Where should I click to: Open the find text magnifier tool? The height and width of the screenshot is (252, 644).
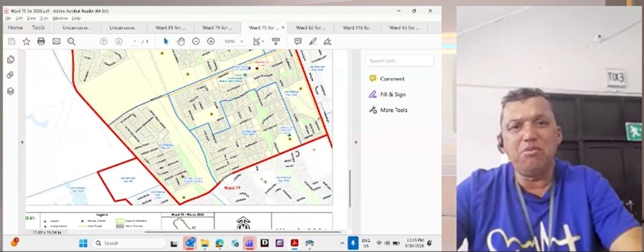tap(71, 41)
